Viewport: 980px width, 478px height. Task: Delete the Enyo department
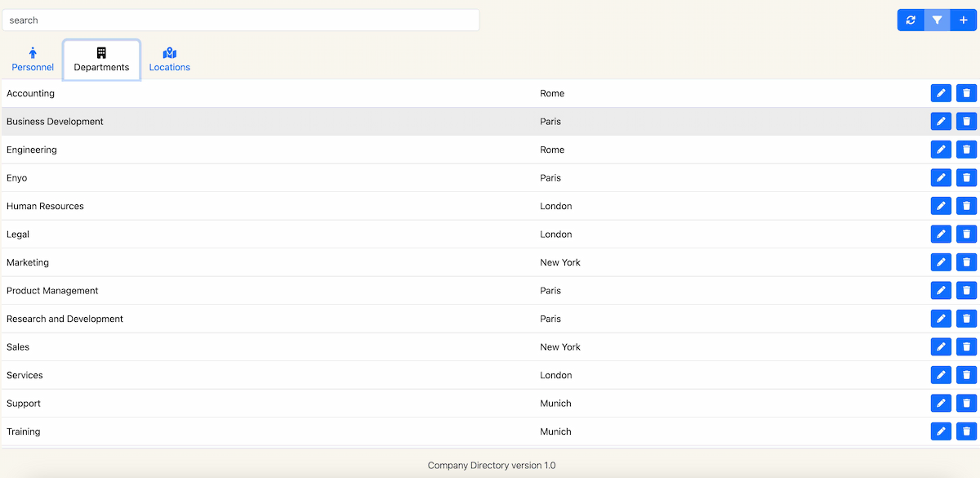966,178
